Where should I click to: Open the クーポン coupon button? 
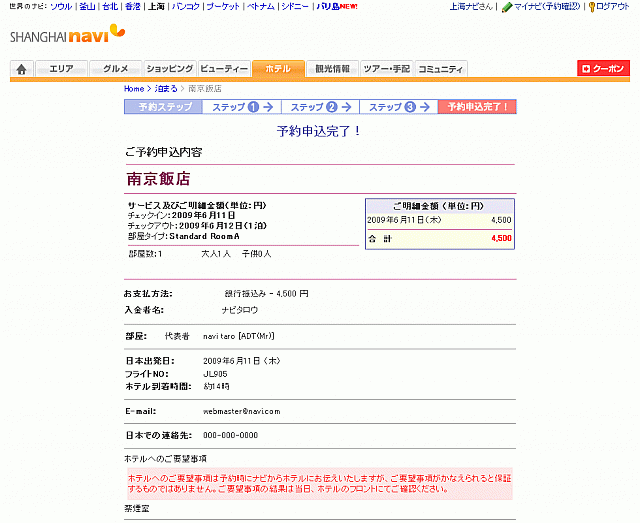(x=603, y=69)
